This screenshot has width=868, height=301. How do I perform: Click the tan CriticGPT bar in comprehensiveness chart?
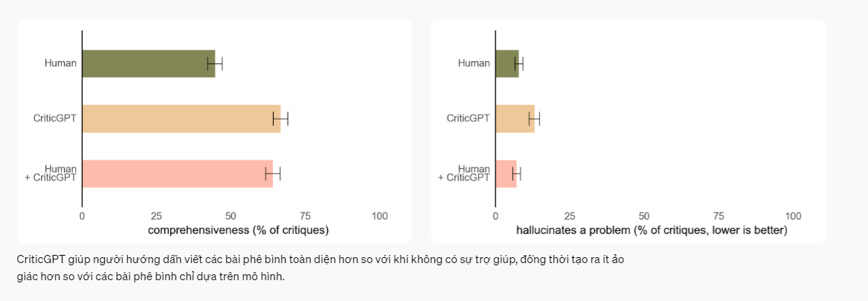tap(181, 118)
